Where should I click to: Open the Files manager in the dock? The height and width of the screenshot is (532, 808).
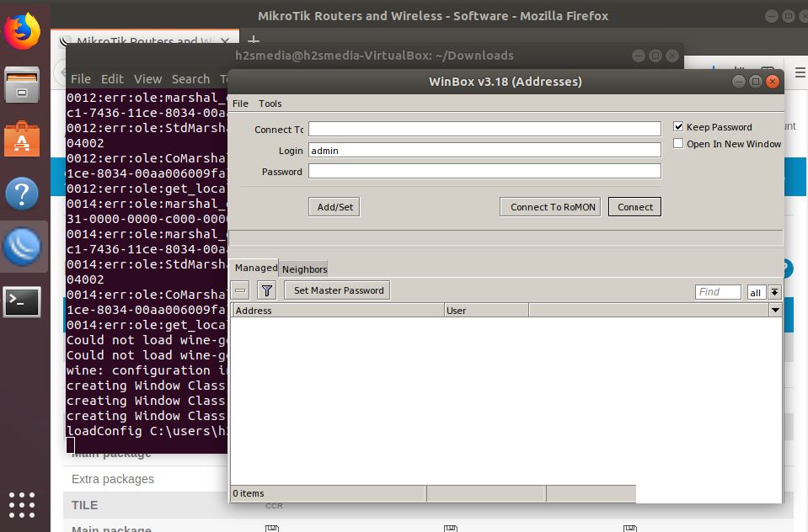(22, 85)
